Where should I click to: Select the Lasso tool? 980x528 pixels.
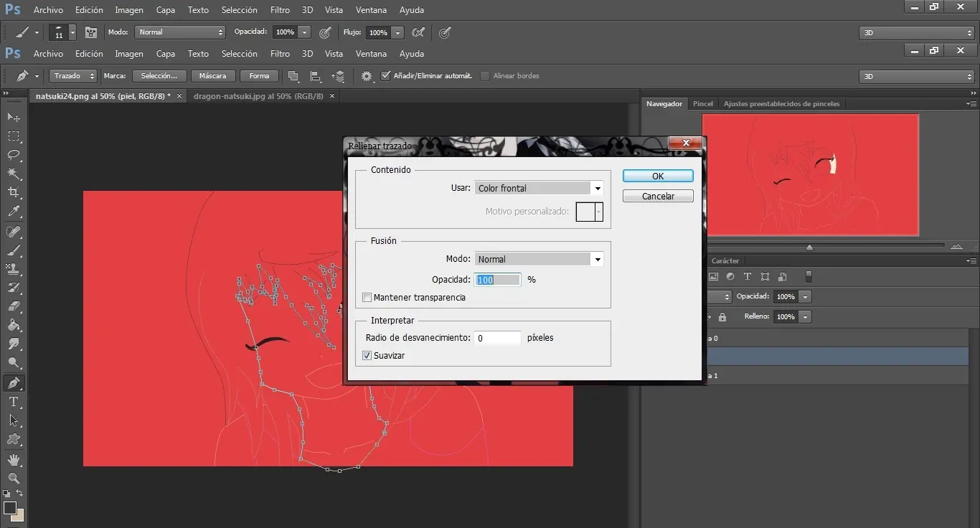14,155
